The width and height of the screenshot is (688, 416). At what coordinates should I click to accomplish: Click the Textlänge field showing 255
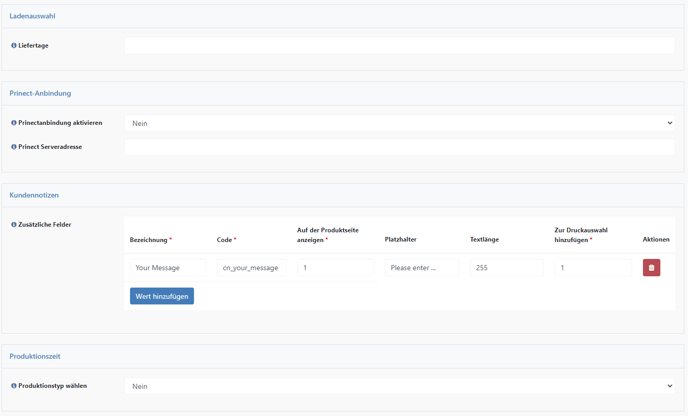click(507, 268)
